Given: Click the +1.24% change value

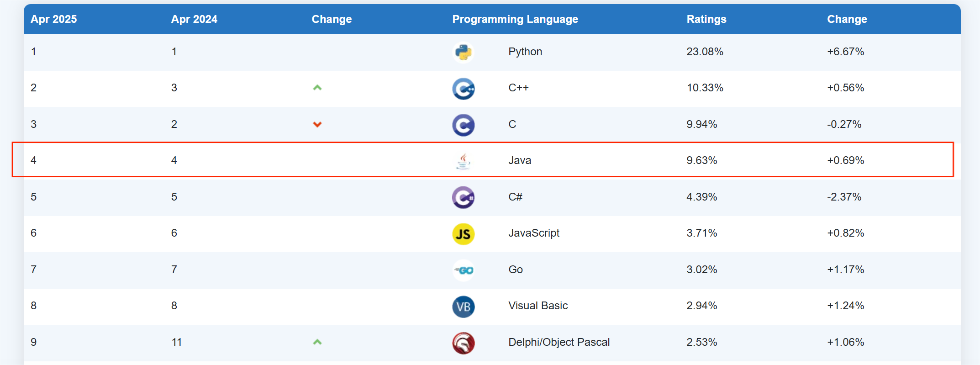Looking at the screenshot, I should [x=845, y=306].
